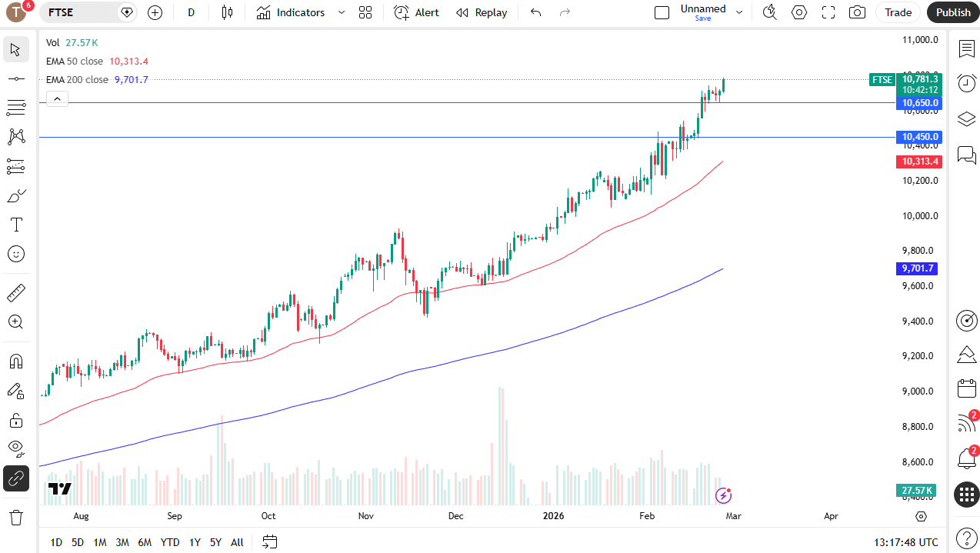Viewport: 980px width, 553px height.
Task: Select the text annotation tool
Action: (15, 225)
